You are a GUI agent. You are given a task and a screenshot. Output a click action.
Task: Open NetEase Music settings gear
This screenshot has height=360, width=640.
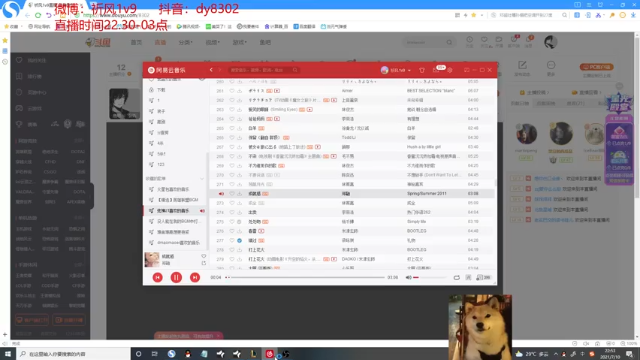click(x=449, y=70)
